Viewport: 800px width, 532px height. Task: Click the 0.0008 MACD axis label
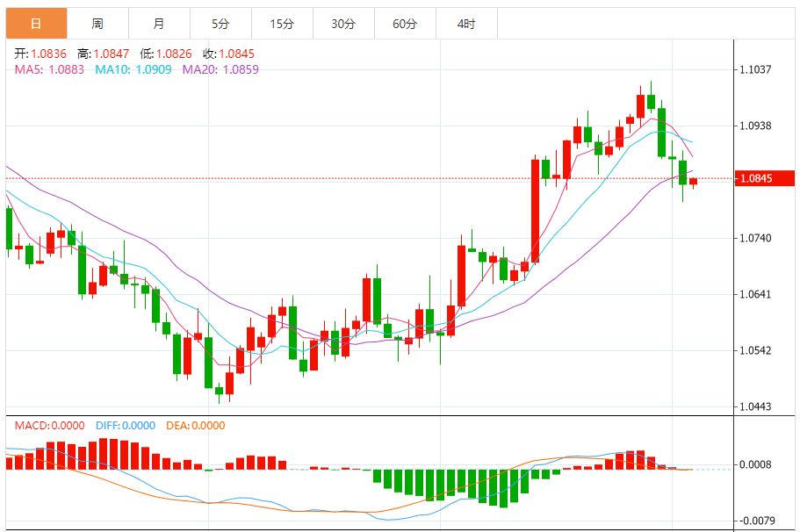[755, 464]
